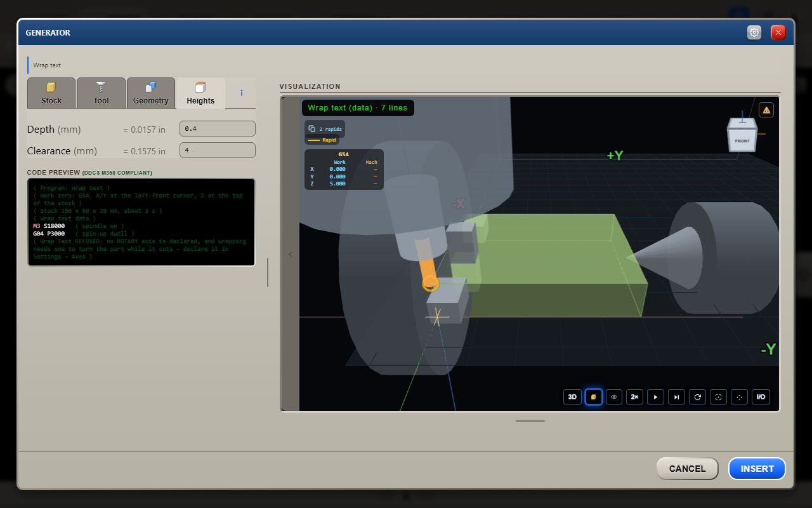Image resolution: width=812 pixels, height=508 pixels.
Task: Change playback speed with the 2× button
Action: [x=635, y=397]
